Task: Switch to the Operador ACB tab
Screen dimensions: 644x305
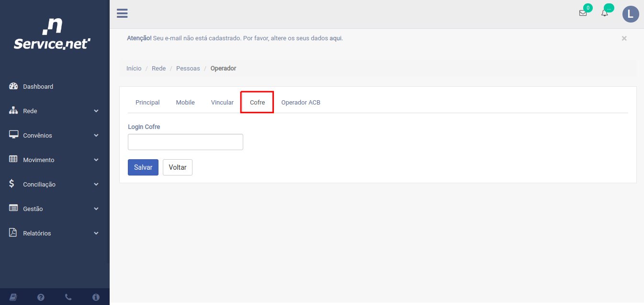Action: [x=301, y=103]
